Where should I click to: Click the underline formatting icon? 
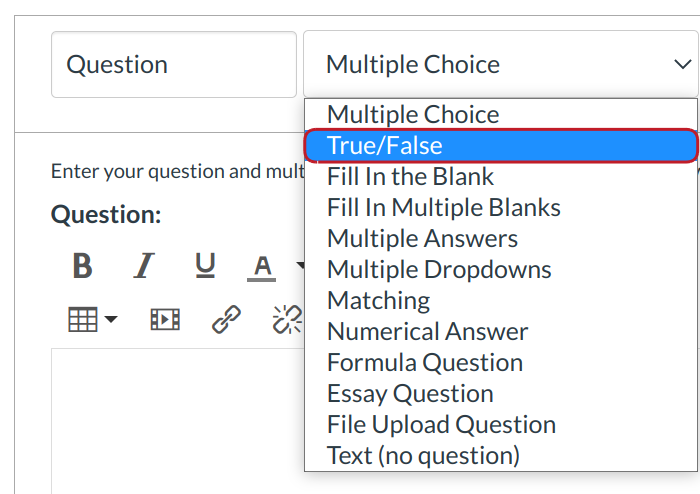tap(205, 266)
